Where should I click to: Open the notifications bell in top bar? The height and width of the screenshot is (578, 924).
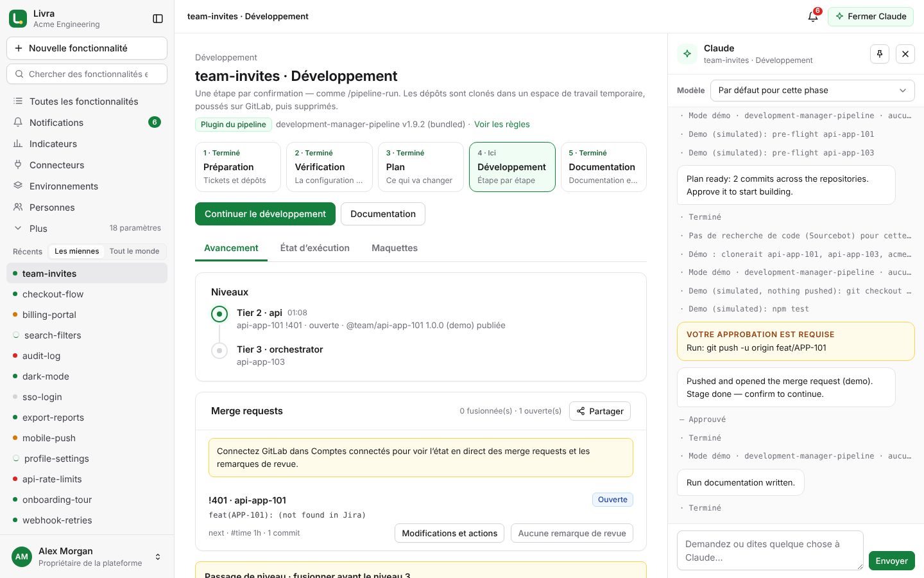coord(813,17)
